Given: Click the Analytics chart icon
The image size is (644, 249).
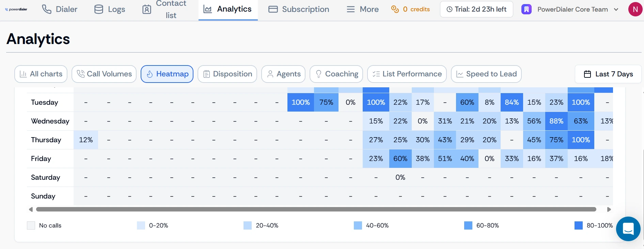Looking at the screenshot, I should coord(207,9).
